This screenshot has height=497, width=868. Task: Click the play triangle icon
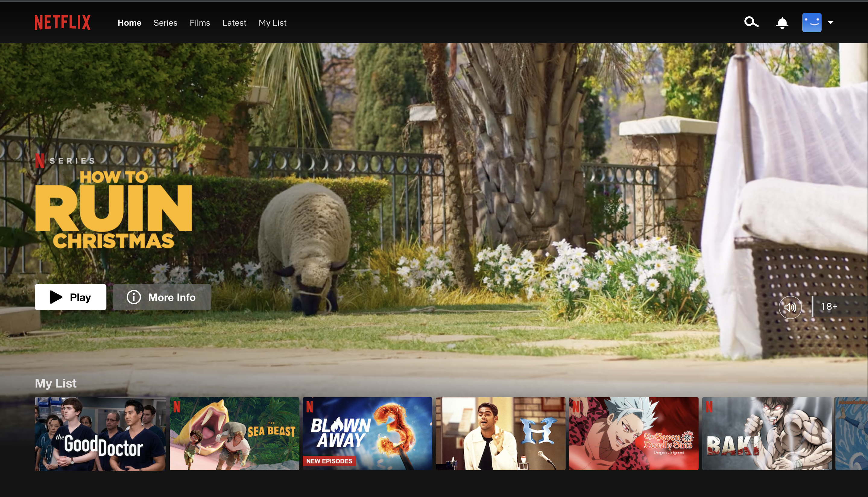pos(56,297)
